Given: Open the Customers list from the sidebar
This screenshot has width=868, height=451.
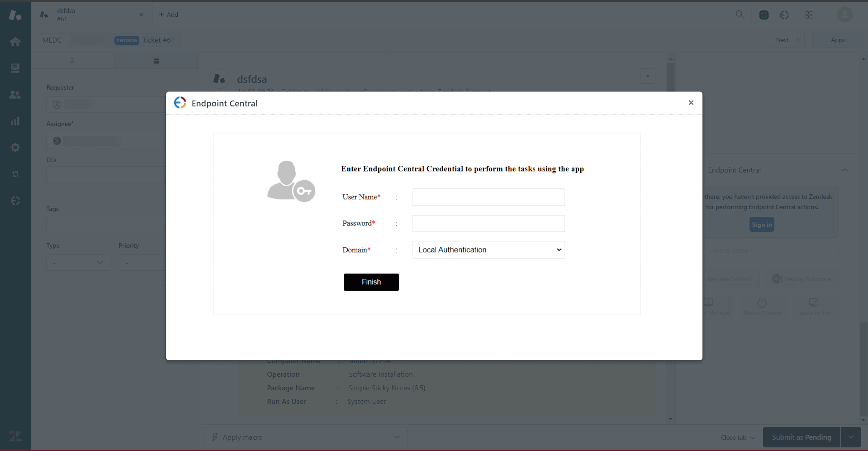Looking at the screenshot, I should pos(15,95).
